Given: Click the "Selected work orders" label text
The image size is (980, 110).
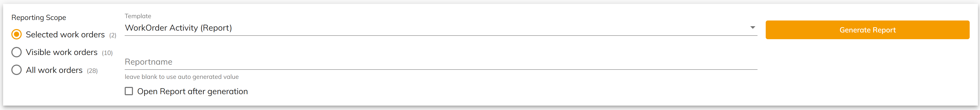Looking at the screenshot, I should pos(65,35).
